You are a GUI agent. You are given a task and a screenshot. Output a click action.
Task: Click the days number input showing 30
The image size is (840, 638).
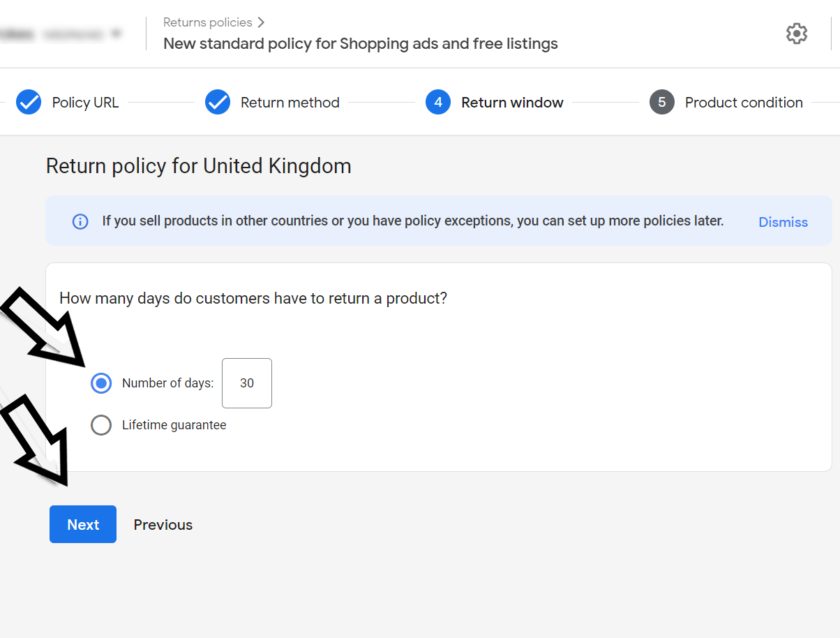pos(246,383)
